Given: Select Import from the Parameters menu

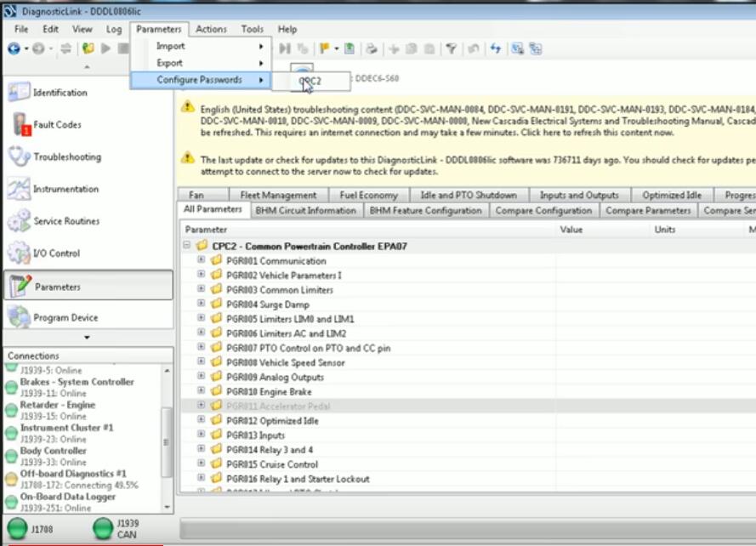Looking at the screenshot, I should coord(202,46).
